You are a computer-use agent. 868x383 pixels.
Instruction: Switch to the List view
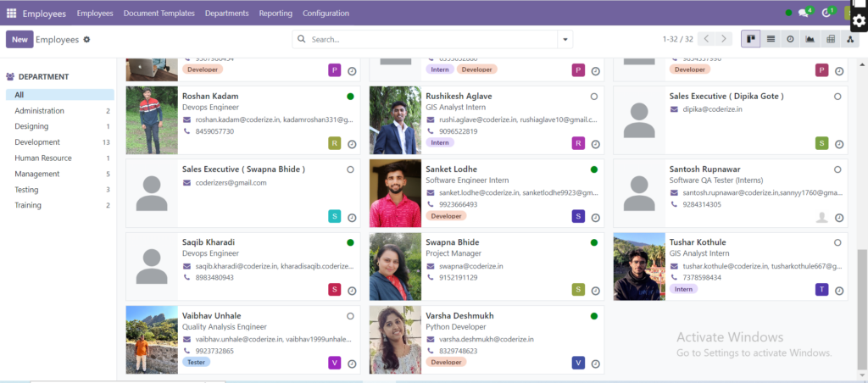point(771,39)
